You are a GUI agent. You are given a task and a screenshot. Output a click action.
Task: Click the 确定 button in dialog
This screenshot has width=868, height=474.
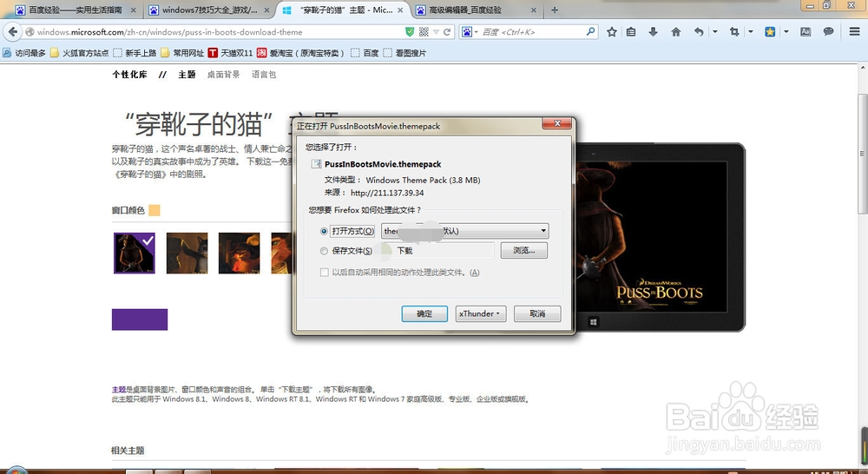pyautogui.click(x=424, y=313)
